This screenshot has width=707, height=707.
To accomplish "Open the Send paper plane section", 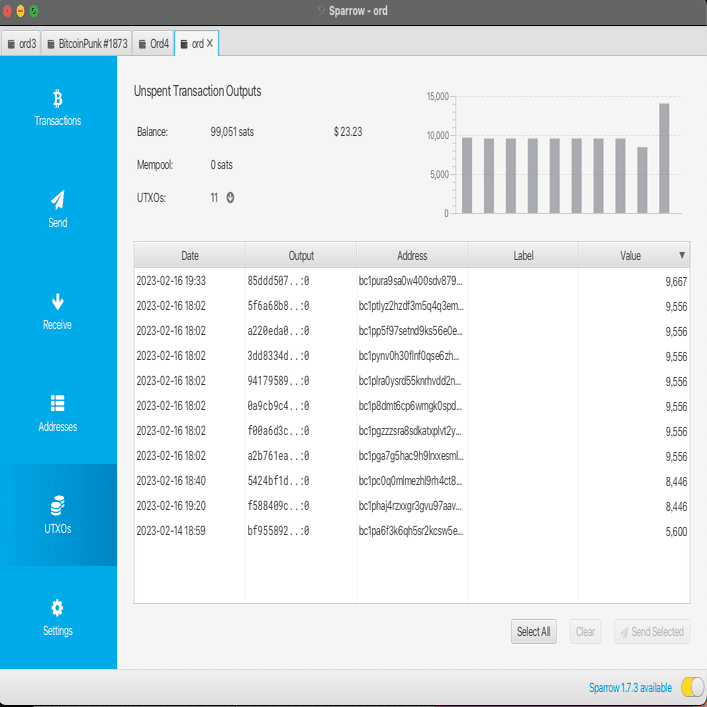I will pyautogui.click(x=58, y=209).
